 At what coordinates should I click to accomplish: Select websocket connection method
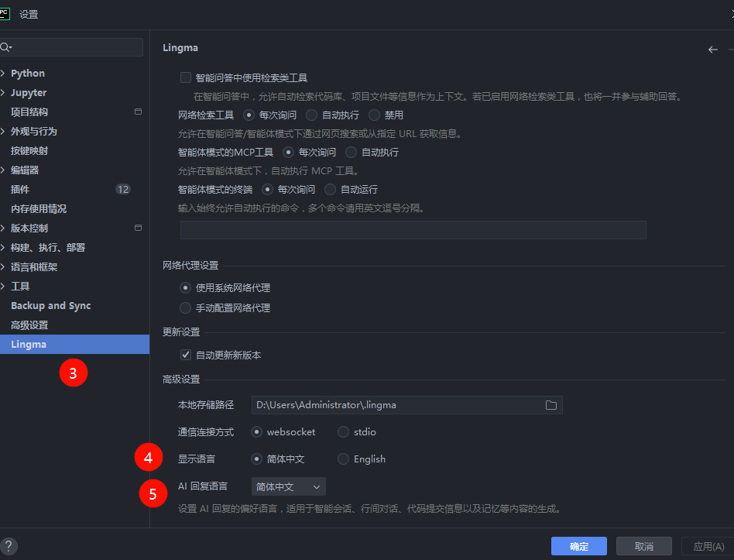pyautogui.click(x=256, y=432)
